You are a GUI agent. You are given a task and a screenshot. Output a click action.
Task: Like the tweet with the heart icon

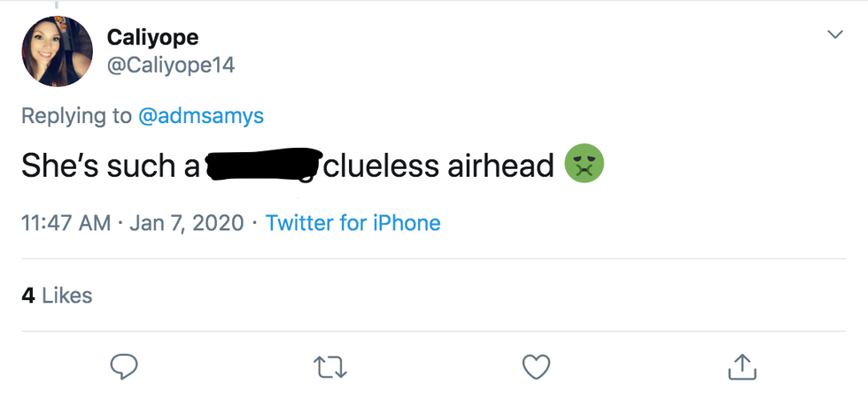click(x=537, y=366)
